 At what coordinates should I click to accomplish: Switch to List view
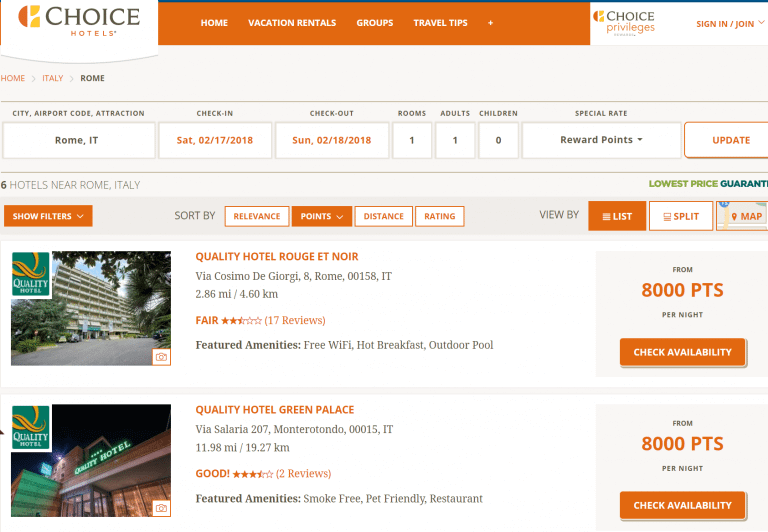(617, 216)
